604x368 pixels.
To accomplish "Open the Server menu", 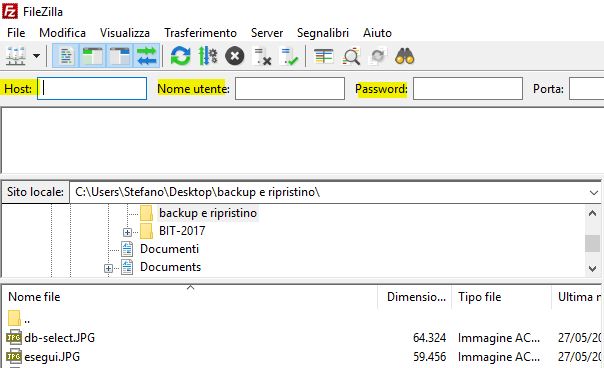I will 267,33.
